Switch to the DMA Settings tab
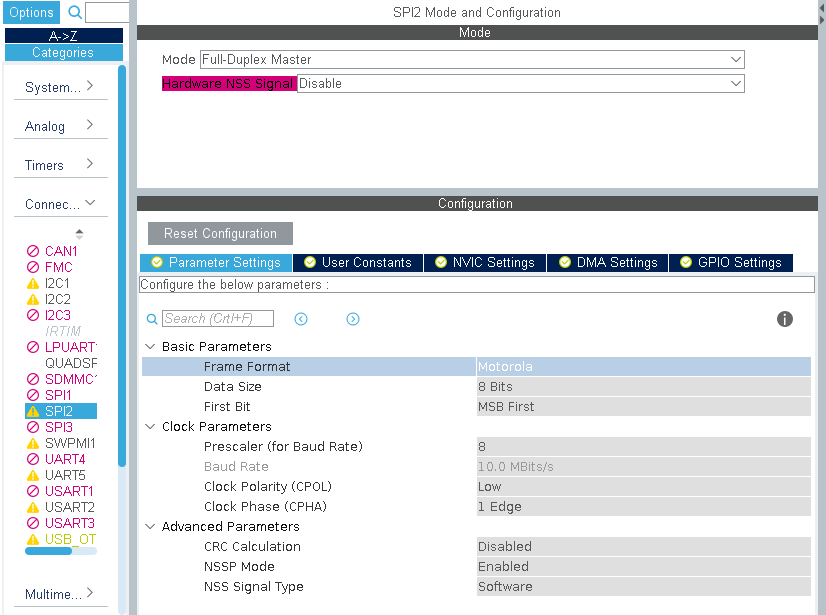The width and height of the screenshot is (826, 615). tap(607, 263)
